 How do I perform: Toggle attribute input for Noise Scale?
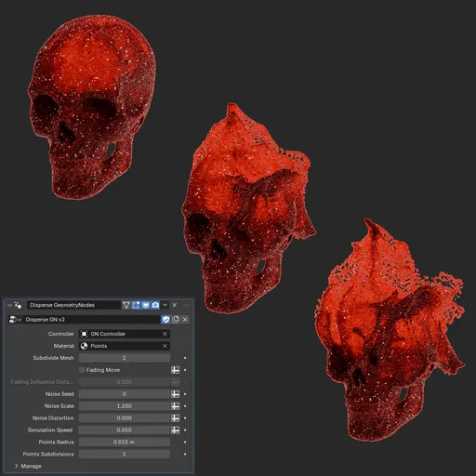coord(176,406)
